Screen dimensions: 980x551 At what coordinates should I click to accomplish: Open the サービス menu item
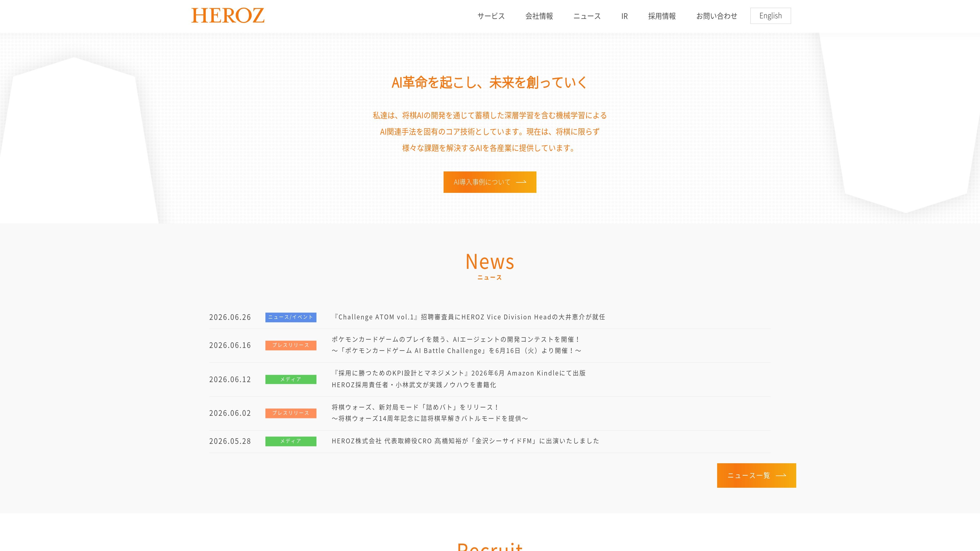point(491,16)
